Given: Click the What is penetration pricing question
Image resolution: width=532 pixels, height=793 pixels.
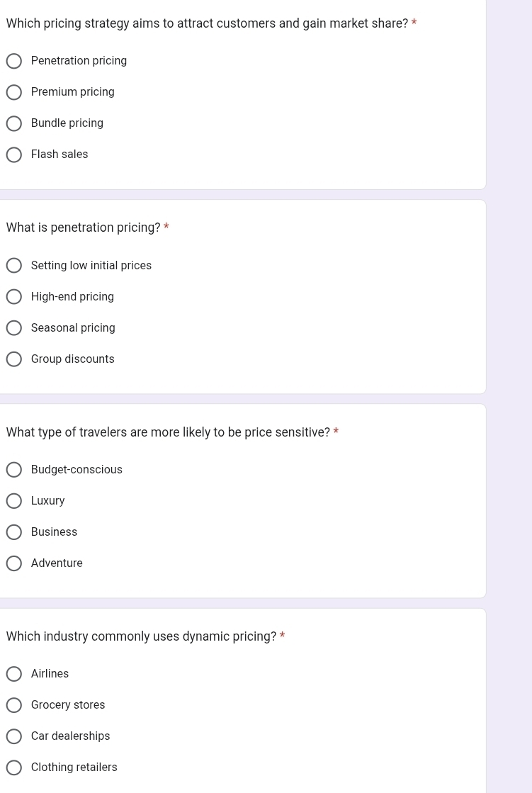Looking at the screenshot, I should click(83, 227).
